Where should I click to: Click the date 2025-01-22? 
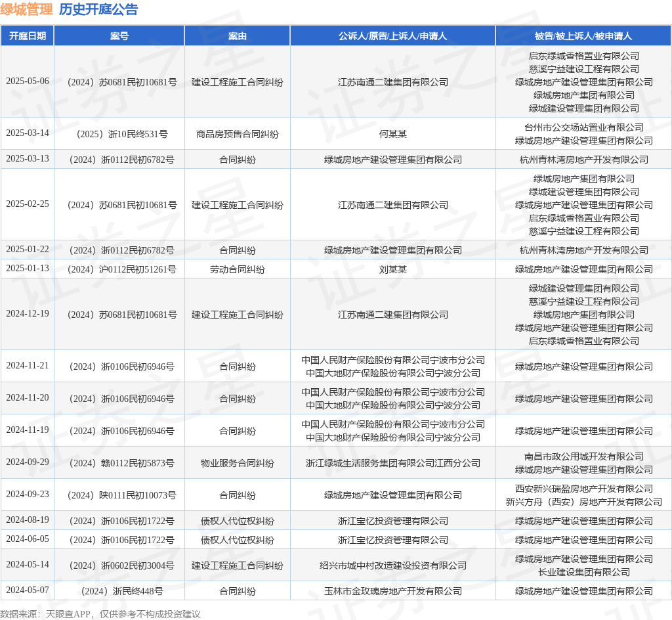[28, 249]
